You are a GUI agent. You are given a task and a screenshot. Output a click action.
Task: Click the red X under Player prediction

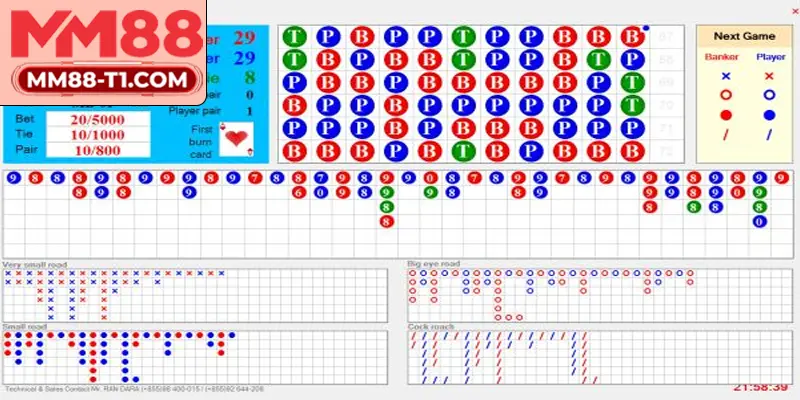coord(768,75)
